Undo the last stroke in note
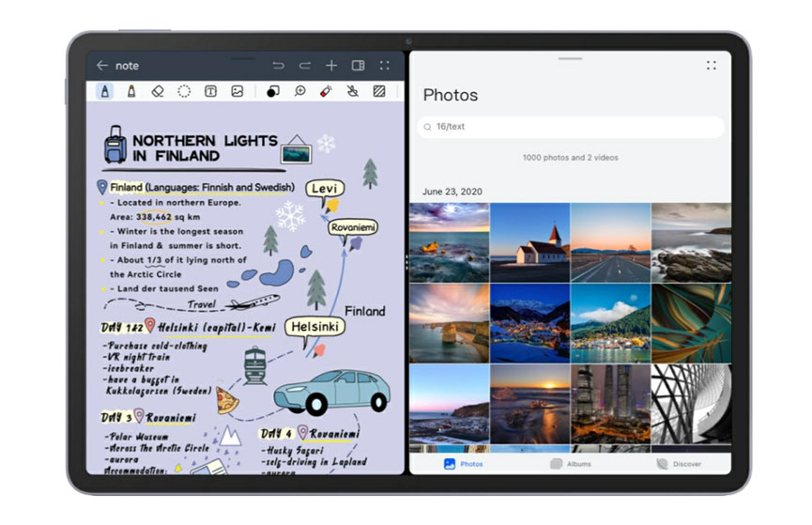The image size is (812, 525). 278,66
